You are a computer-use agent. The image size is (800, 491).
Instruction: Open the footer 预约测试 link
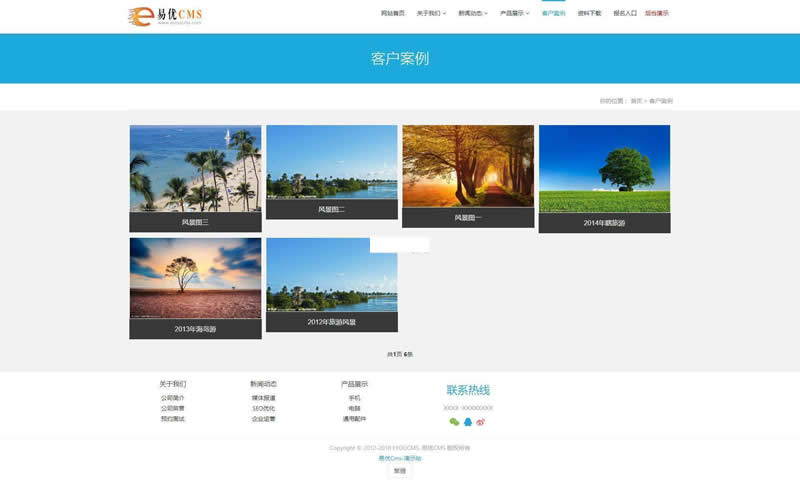(173, 419)
